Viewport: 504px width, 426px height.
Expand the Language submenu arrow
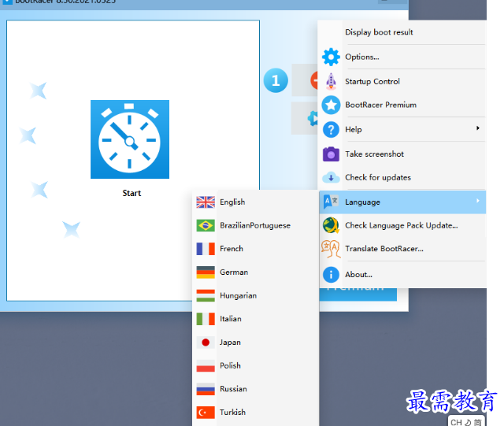coord(478,201)
